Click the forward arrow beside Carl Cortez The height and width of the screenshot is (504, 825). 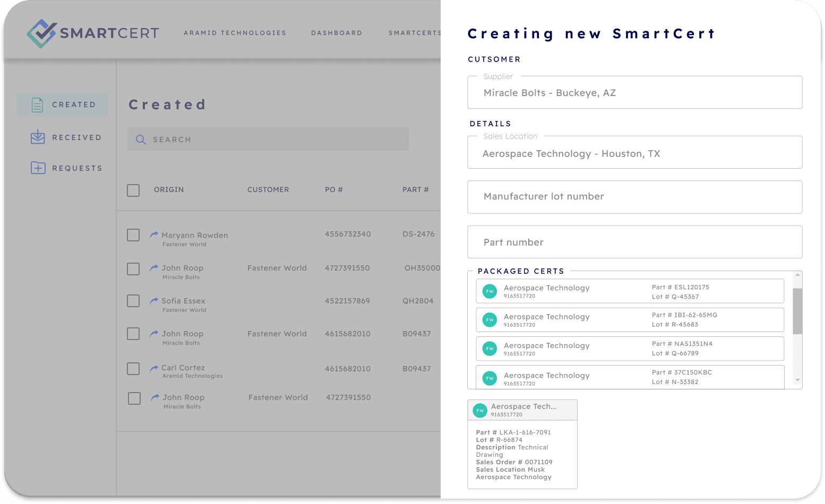153,367
